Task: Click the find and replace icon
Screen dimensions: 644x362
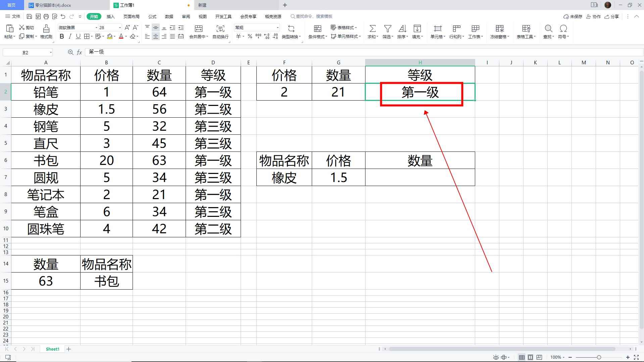Action: tap(548, 32)
